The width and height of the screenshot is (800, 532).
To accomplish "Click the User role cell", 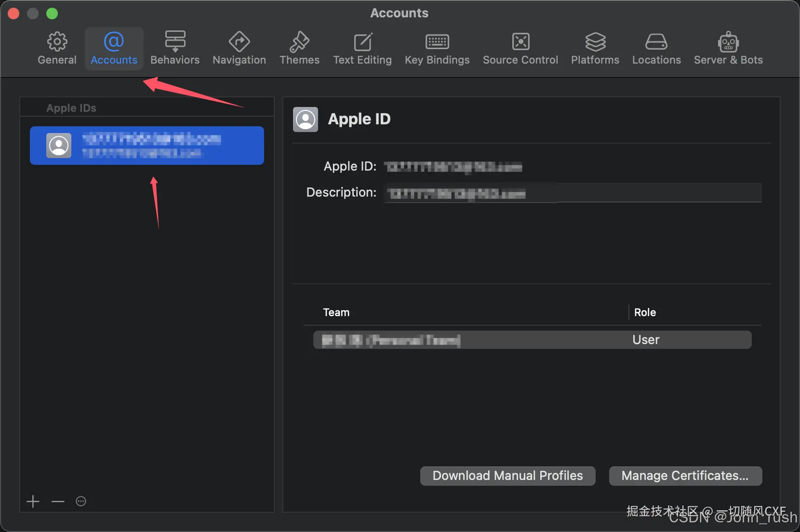I will 646,340.
